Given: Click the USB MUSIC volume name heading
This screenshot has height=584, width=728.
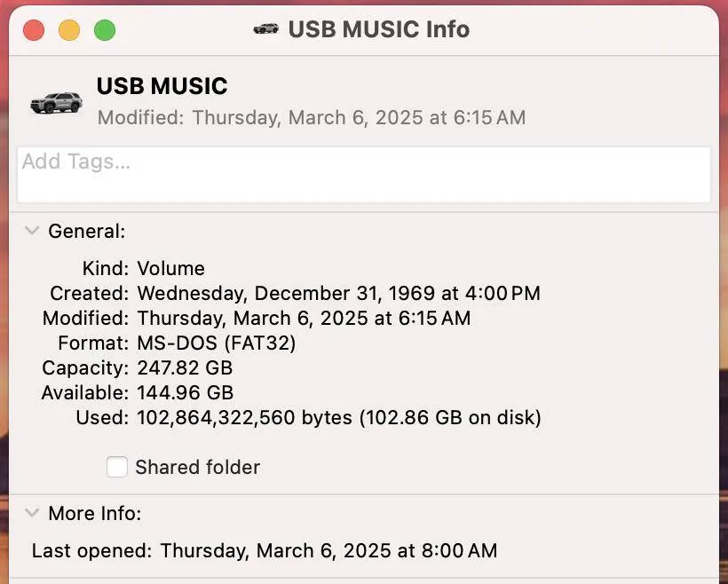Looking at the screenshot, I should pyautogui.click(x=162, y=86).
